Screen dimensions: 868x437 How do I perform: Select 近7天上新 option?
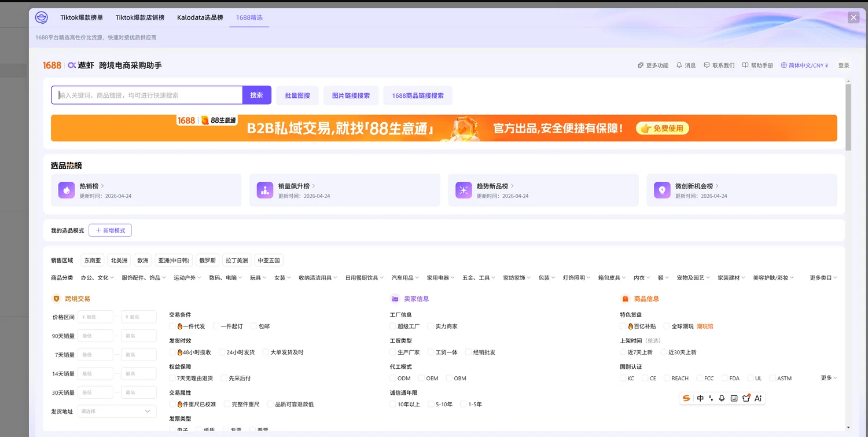623,352
